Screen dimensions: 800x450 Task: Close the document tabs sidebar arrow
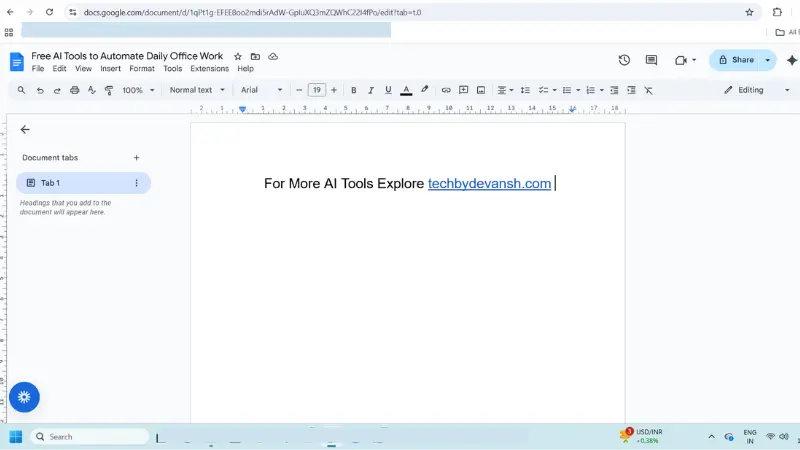[25, 130]
